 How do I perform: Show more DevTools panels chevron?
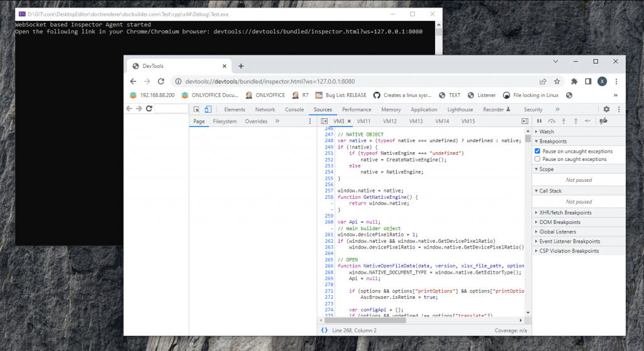pyautogui.click(x=557, y=109)
